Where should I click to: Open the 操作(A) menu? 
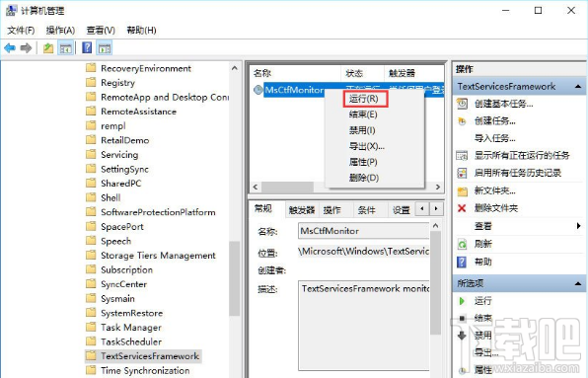pyautogui.click(x=60, y=30)
